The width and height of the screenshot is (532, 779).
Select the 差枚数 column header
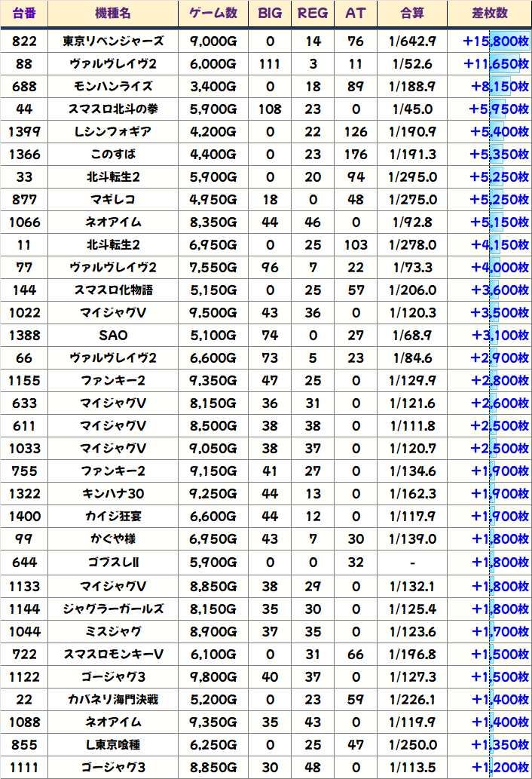click(x=490, y=14)
